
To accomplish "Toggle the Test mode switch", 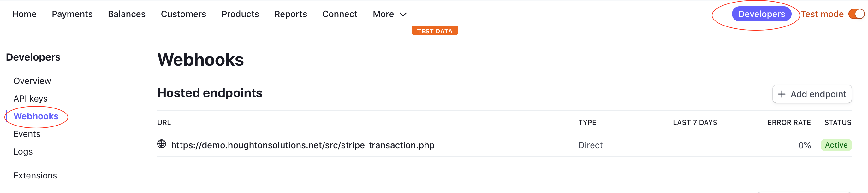I will 856,14.
